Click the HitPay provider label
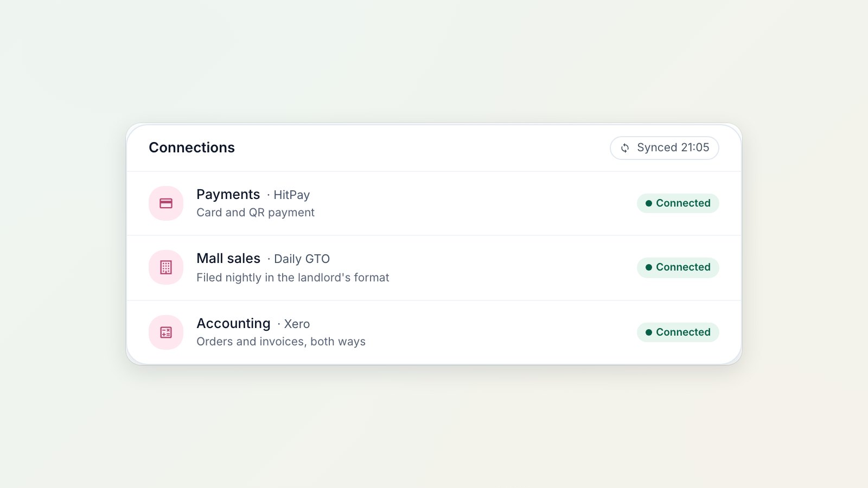Viewport: 868px width, 488px height. pos(292,195)
